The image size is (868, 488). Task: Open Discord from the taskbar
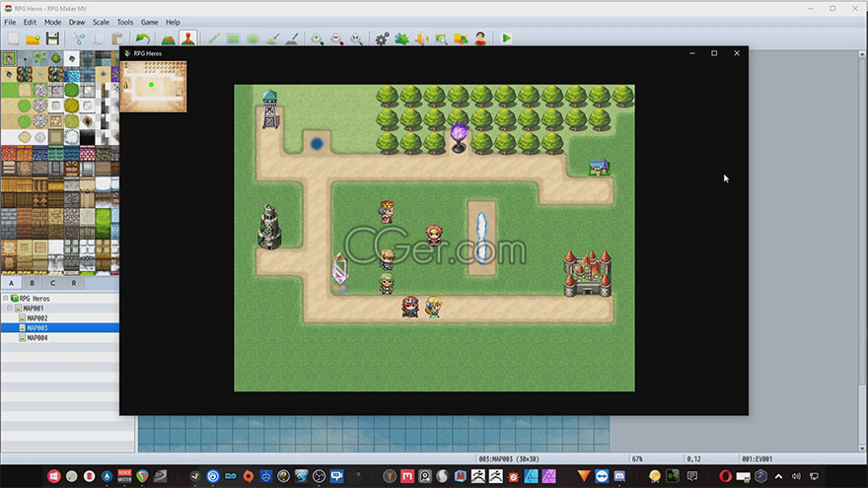coord(619,476)
